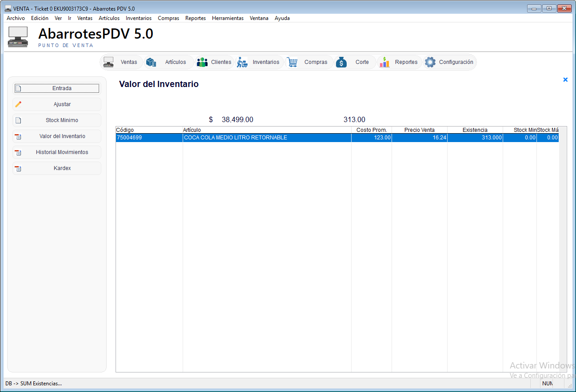Open the Inventarios hand-truck icon

click(x=242, y=62)
